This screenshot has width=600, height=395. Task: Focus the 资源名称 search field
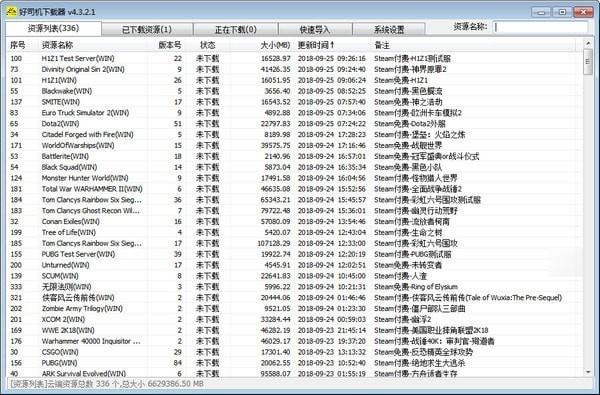(x=541, y=27)
